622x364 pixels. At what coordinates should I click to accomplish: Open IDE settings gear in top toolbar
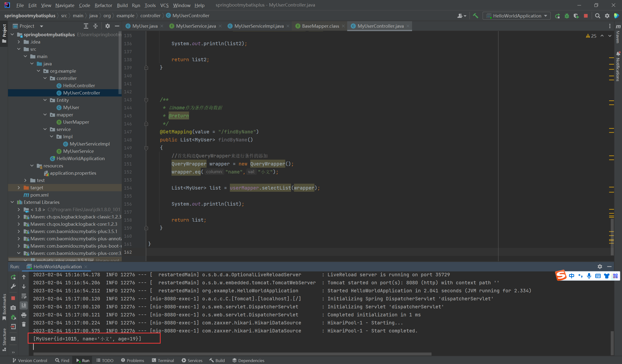click(x=607, y=16)
